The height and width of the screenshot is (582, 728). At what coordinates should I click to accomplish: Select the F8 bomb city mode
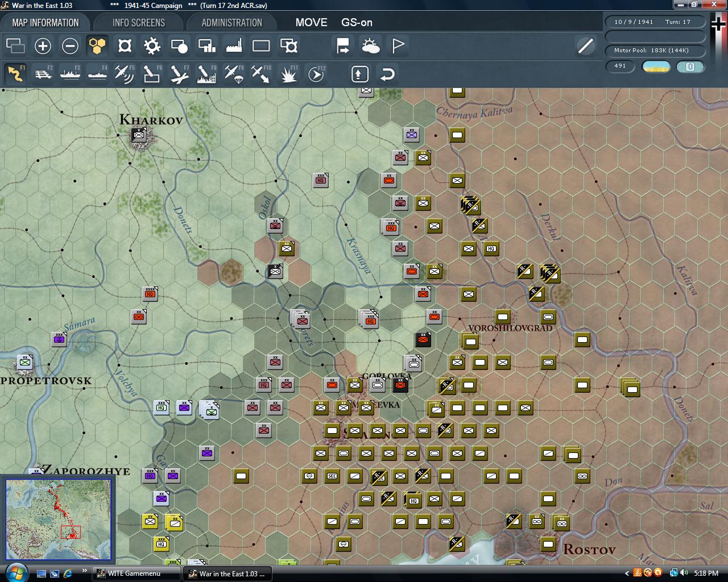point(206,74)
